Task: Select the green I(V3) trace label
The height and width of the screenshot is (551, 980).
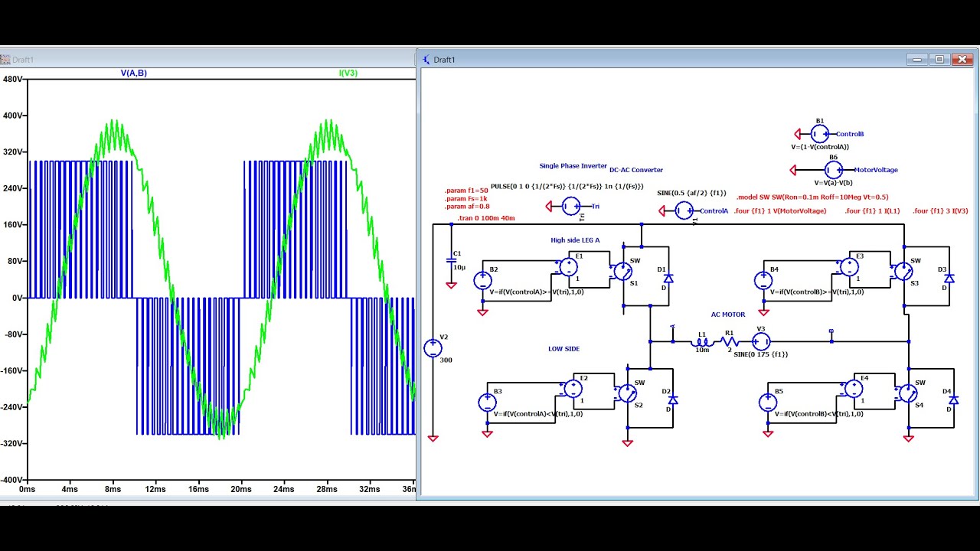Action: point(348,73)
